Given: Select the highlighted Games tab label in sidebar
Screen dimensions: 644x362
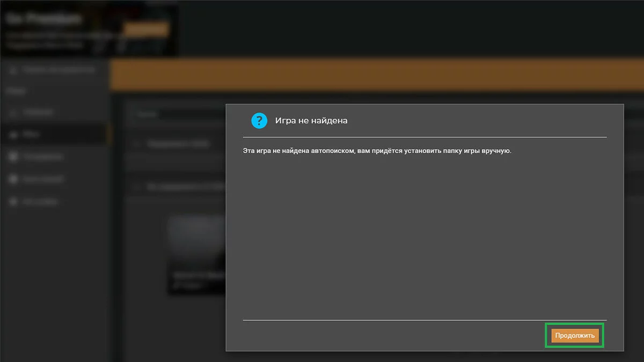Looking at the screenshot, I should click(32, 135).
